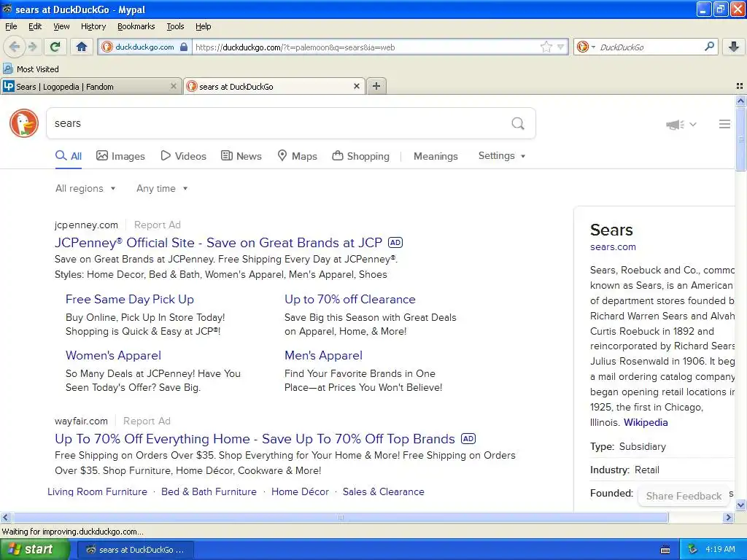Close the sears at DuckDuckGo tab
The width and height of the screenshot is (747, 560).
pos(356,86)
